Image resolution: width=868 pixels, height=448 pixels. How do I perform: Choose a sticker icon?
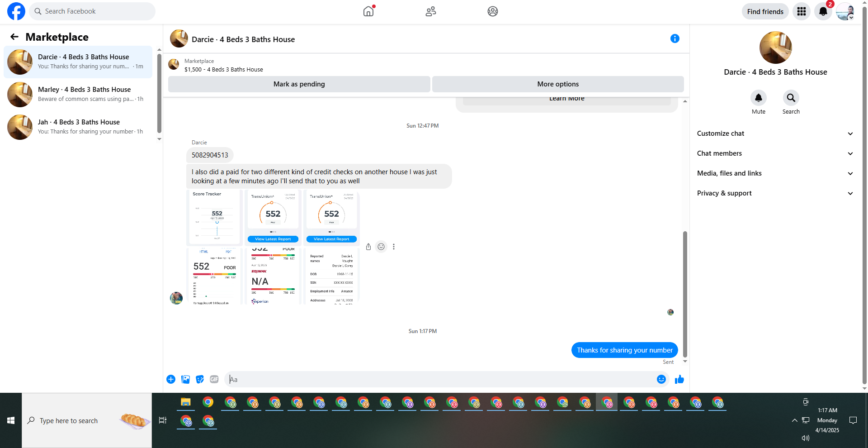tap(200, 379)
